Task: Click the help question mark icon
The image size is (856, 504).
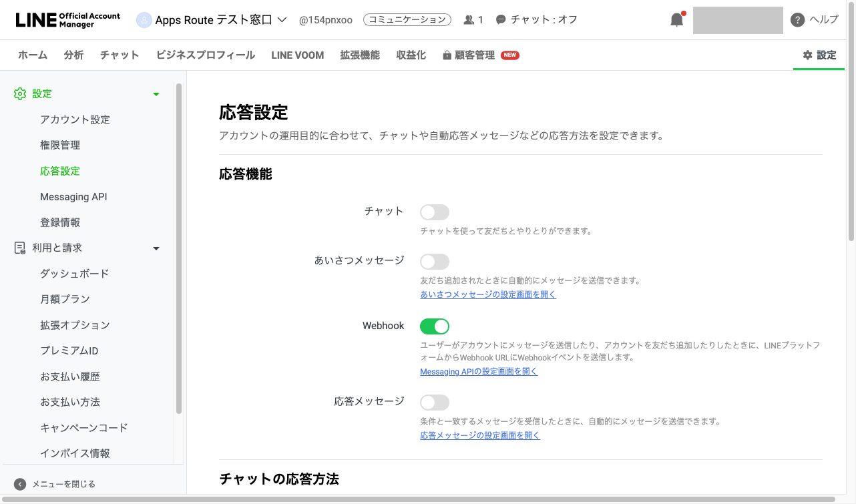Action: [797, 20]
